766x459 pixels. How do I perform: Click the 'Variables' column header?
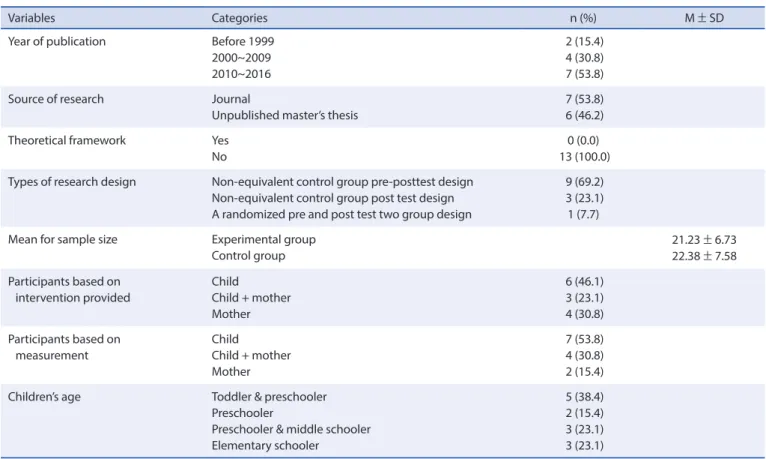(31, 18)
